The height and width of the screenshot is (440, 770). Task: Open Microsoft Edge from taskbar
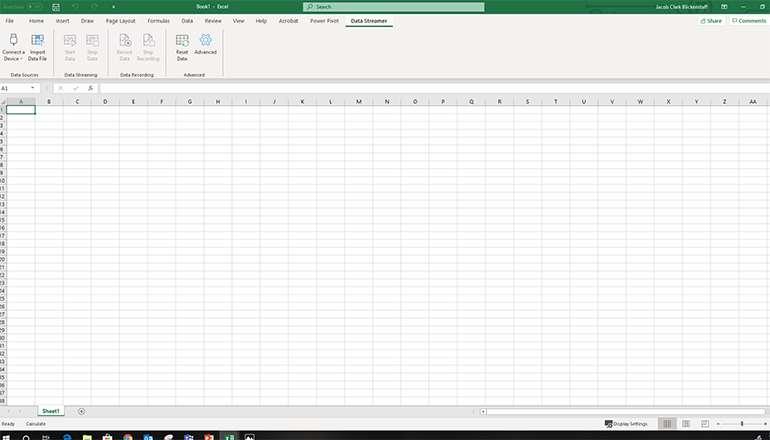[x=67, y=437]
